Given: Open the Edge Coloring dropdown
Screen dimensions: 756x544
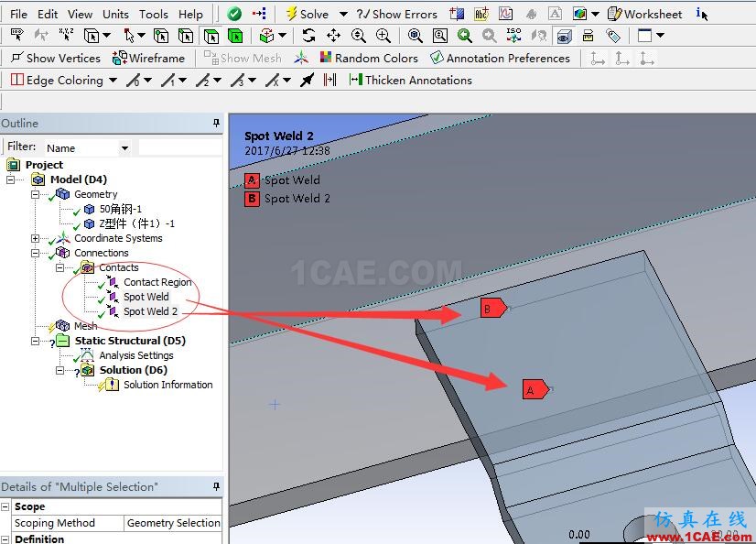Looking at the screenshot, I should pos(113,80).
